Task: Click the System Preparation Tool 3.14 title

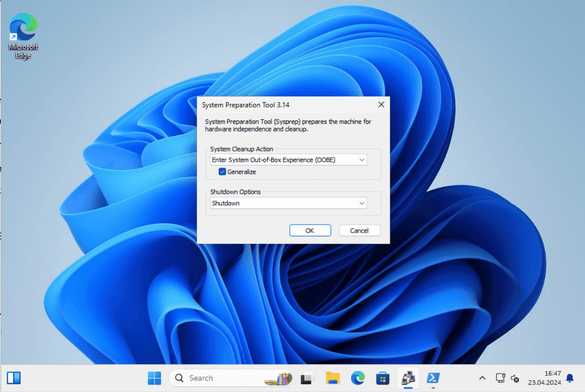Action: tap(245, 105)
